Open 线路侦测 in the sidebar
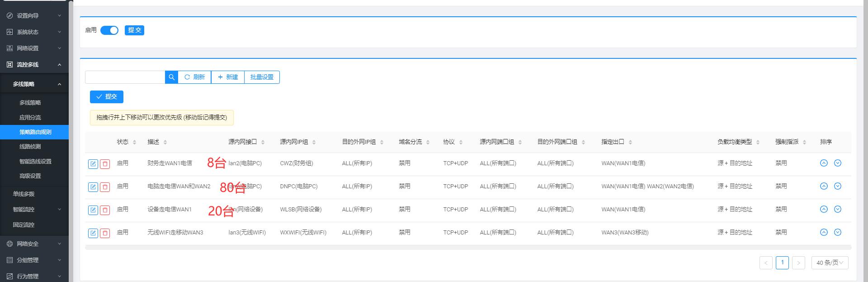The width and height of the screenshot is (868, 282). click(x=30, y=147)
